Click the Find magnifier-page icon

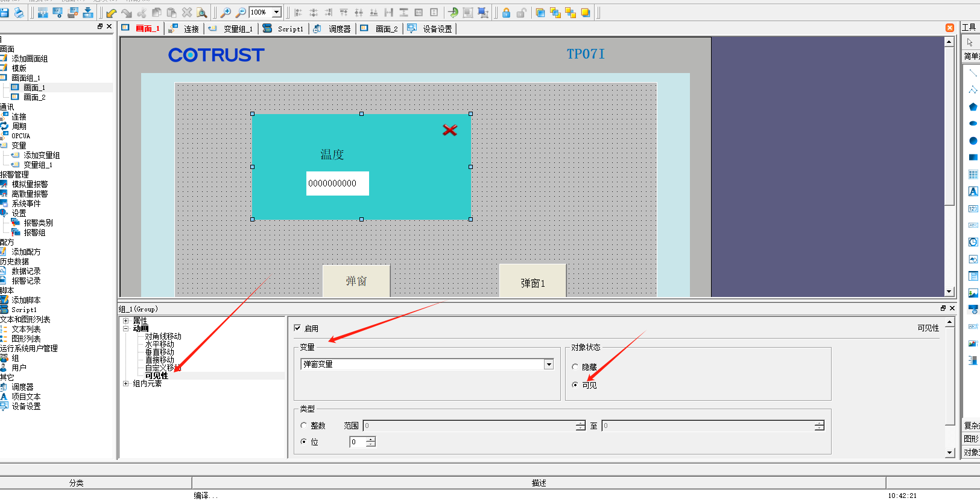[x=202, y=12]
